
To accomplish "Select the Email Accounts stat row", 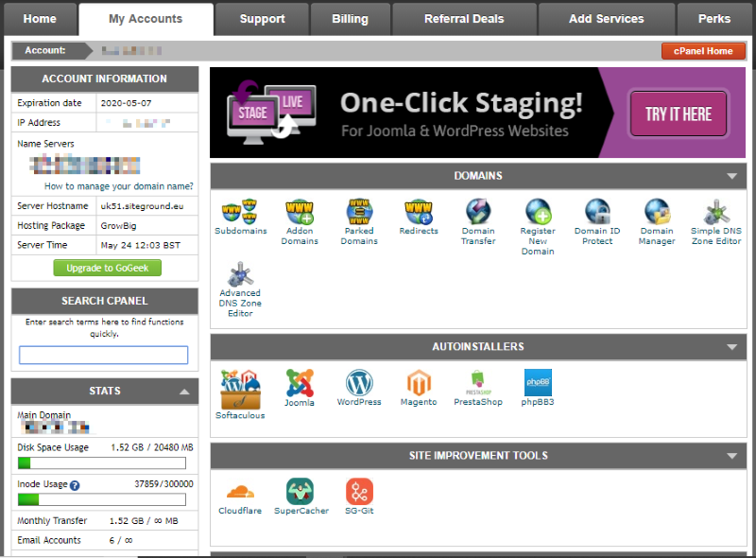I will [105, 540].
